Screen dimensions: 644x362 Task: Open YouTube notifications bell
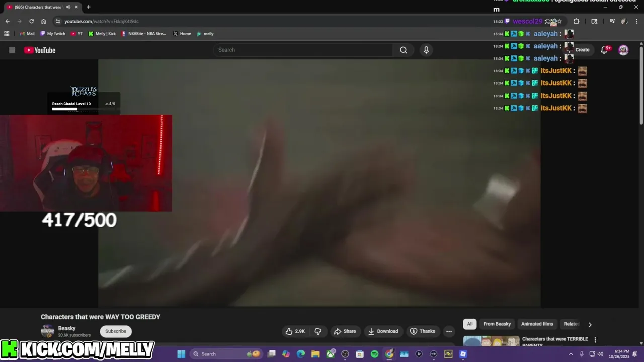pyautogui.click(x=605, y=50)
